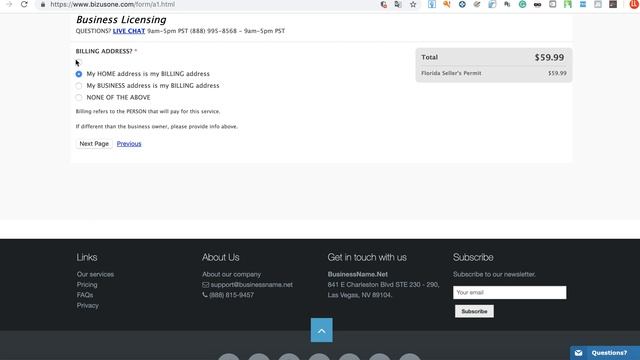Click the BILLING ADDRESS? label

[104, 51]
